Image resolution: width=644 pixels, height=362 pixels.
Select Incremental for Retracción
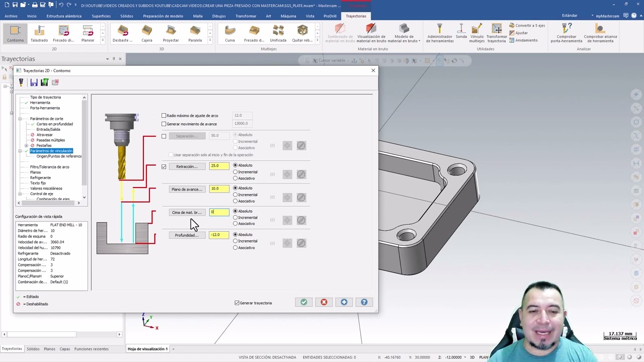tap(235, 172)
